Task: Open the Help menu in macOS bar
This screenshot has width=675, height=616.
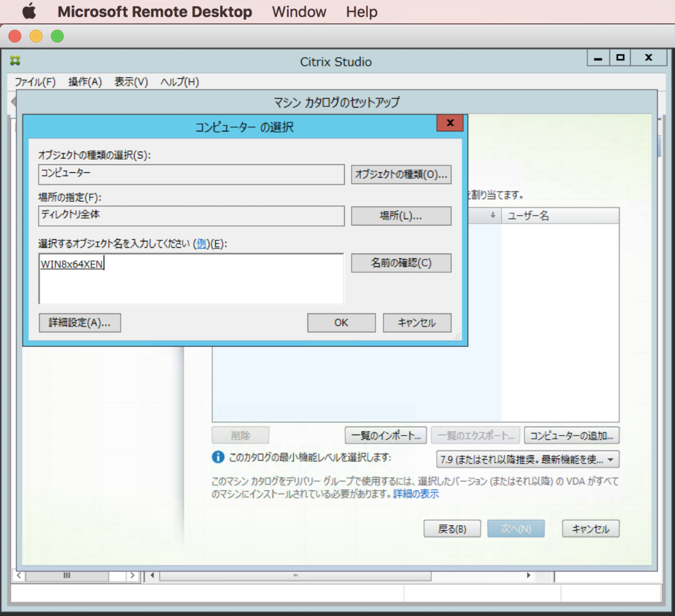Action: [362, 12]
